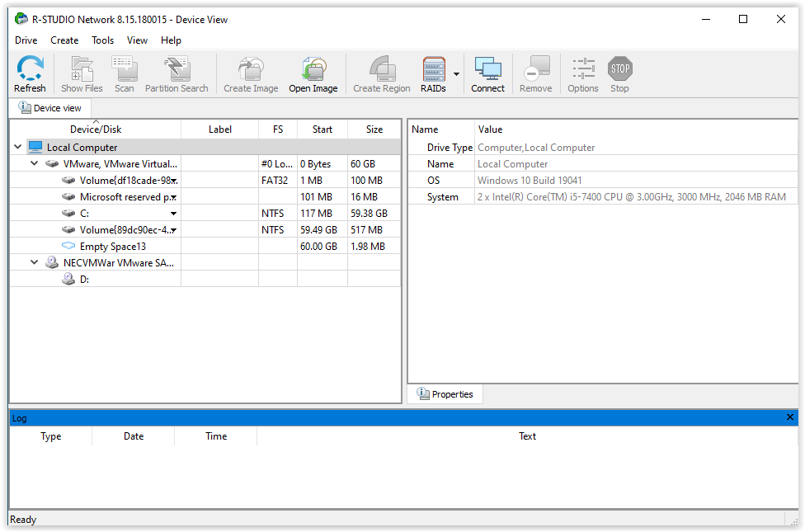The height and width of the screenshot is (532, 805).
Task: Click the Refresh toolbar icon
Action: pos(30,68)
